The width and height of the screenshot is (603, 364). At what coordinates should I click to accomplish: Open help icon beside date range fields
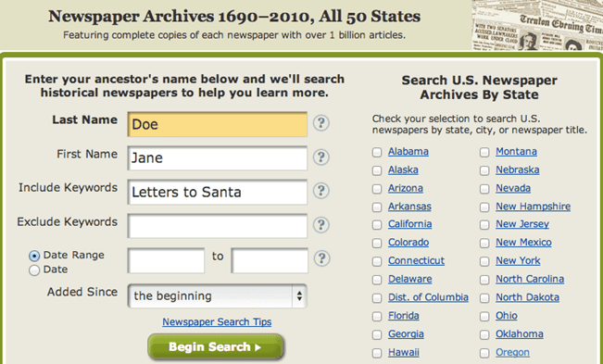(x=322, y=258)
